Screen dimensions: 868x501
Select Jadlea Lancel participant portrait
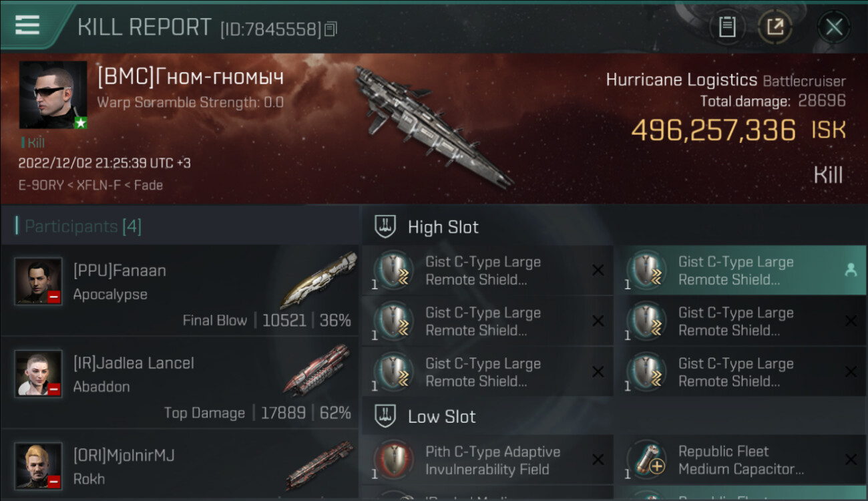click(x=39, y=373)
